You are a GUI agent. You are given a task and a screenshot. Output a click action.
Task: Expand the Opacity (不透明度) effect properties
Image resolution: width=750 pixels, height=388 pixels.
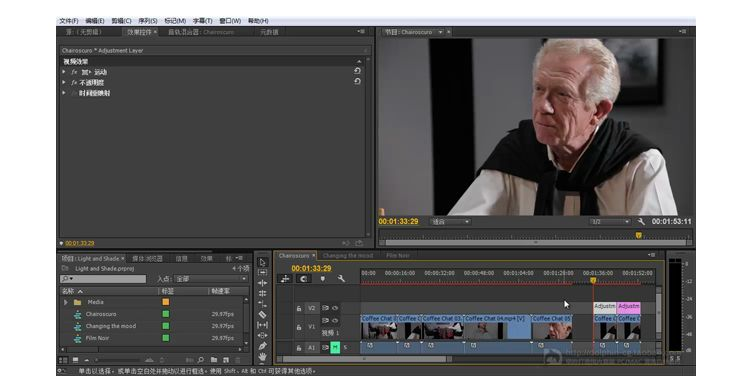64,82
